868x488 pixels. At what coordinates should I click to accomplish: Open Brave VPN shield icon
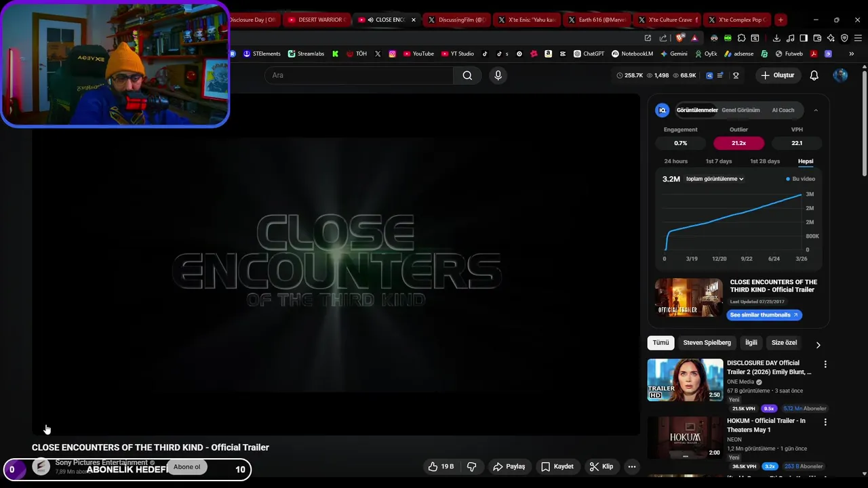pyautogui.click(x=844, y=38)
